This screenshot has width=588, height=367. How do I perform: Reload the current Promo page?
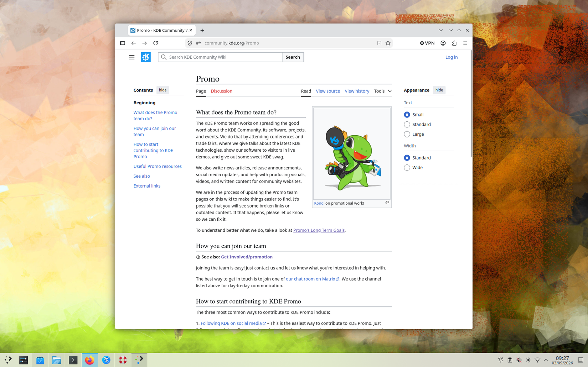click(x=155, y=43)
